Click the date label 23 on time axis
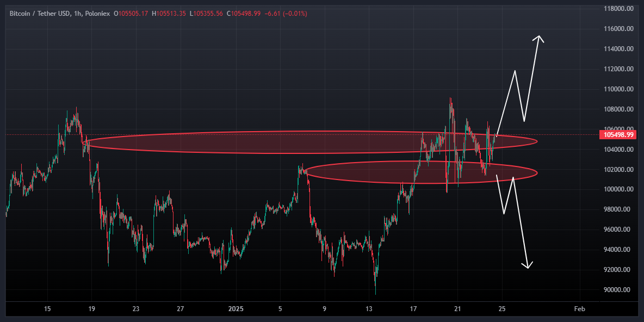Viewport: 644px width, 322px height. (136, 309)
